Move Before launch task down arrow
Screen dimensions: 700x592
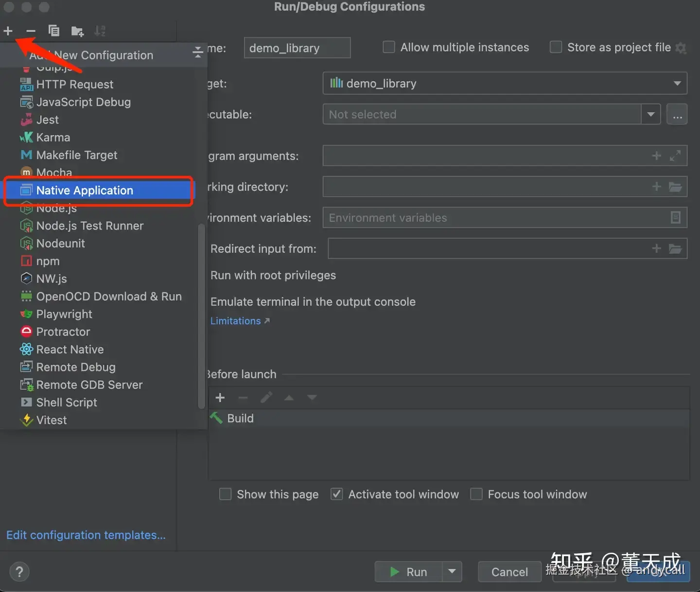pyautogui.click(x=312, y=398)
